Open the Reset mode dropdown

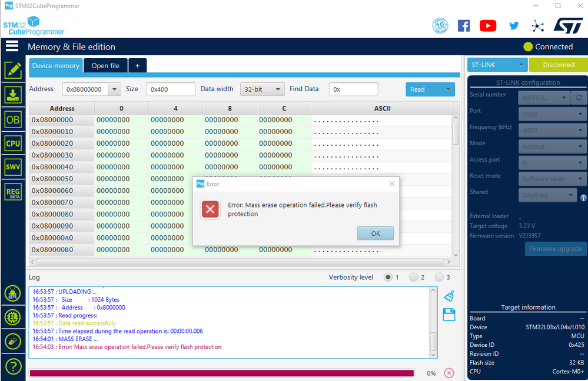552,179
